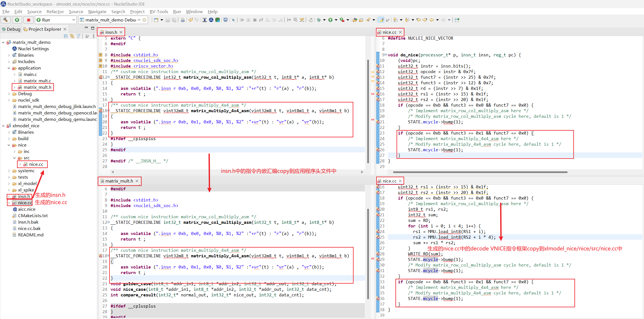
Task: Open the Navigate menu
Action: [97, 11]
